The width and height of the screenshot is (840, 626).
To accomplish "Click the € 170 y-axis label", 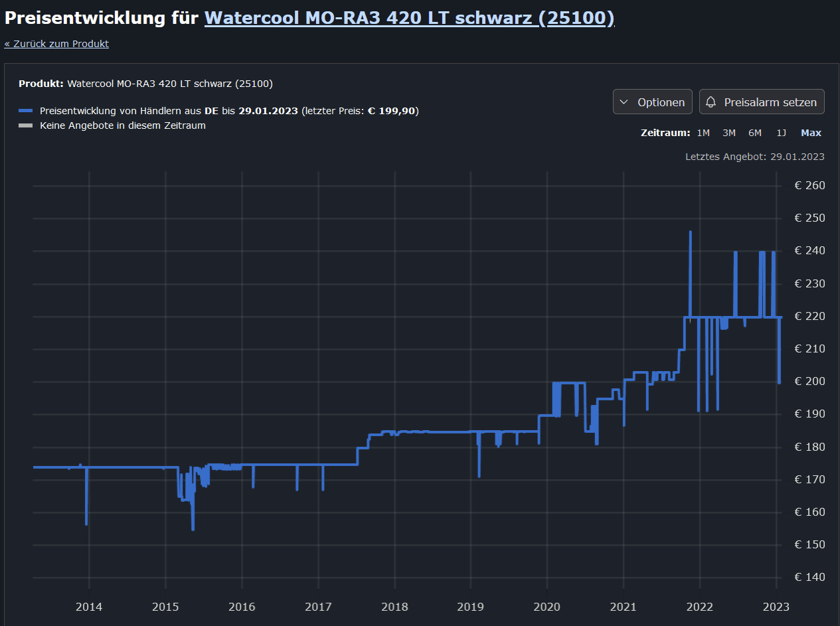I will 809,479.
